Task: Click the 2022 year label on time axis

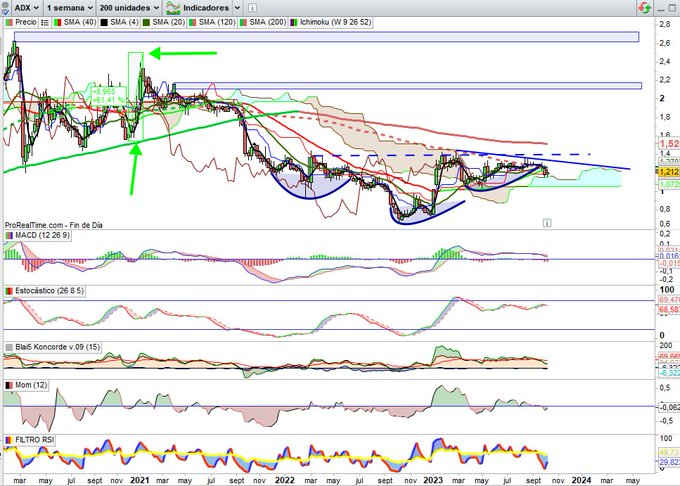Action: click(x=284, y=480)
